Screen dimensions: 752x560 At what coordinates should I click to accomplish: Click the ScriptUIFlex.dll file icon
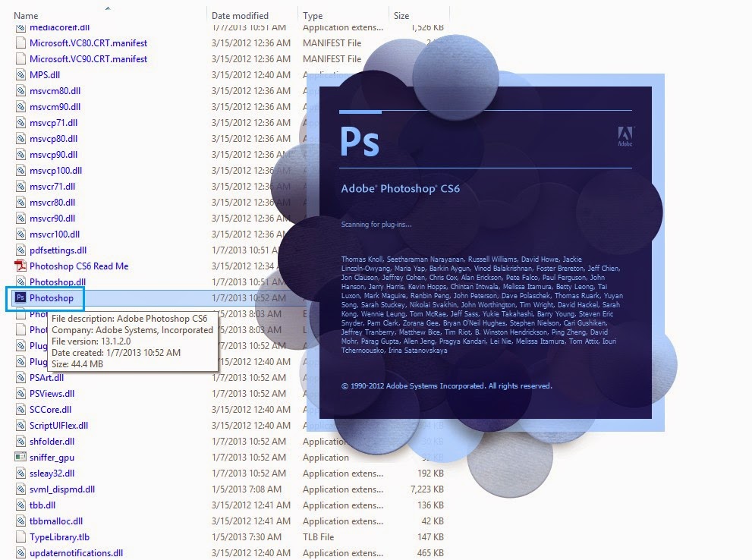(x=20, y=425)
